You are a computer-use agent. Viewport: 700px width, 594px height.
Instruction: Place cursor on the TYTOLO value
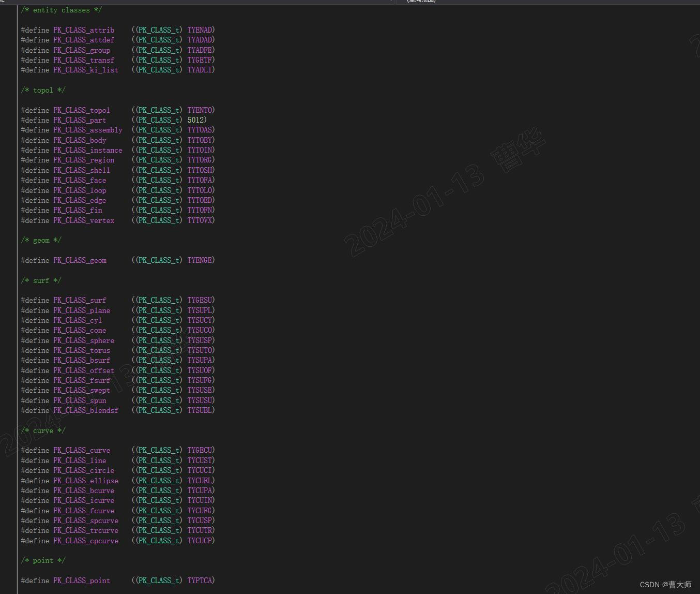click(x=200, y=190)
